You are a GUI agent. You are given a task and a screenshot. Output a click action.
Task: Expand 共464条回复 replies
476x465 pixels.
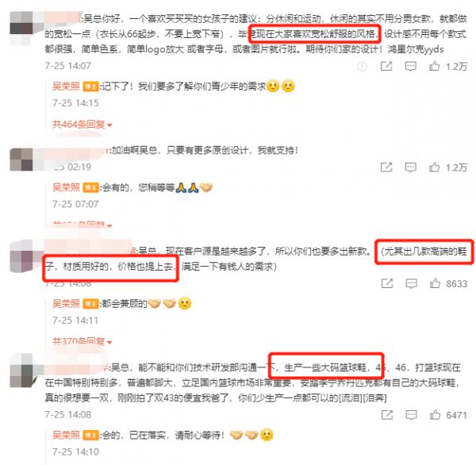(x=82, y=125)
